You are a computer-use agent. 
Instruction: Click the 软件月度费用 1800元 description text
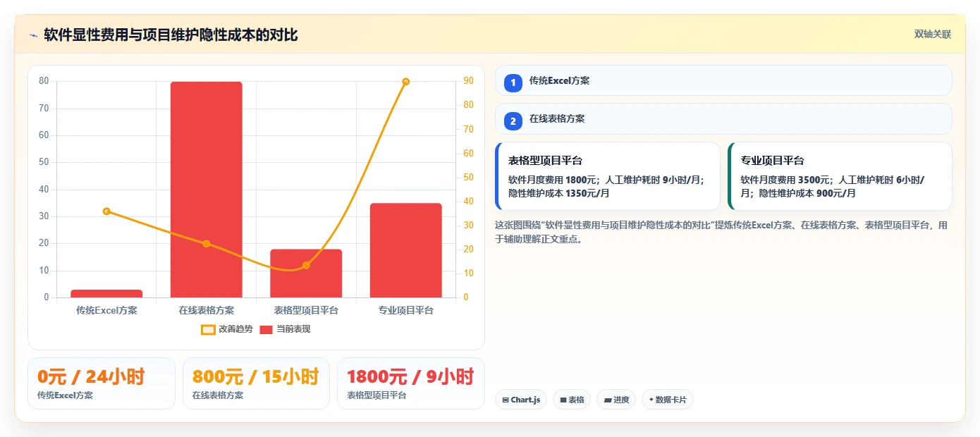point(606,186)
